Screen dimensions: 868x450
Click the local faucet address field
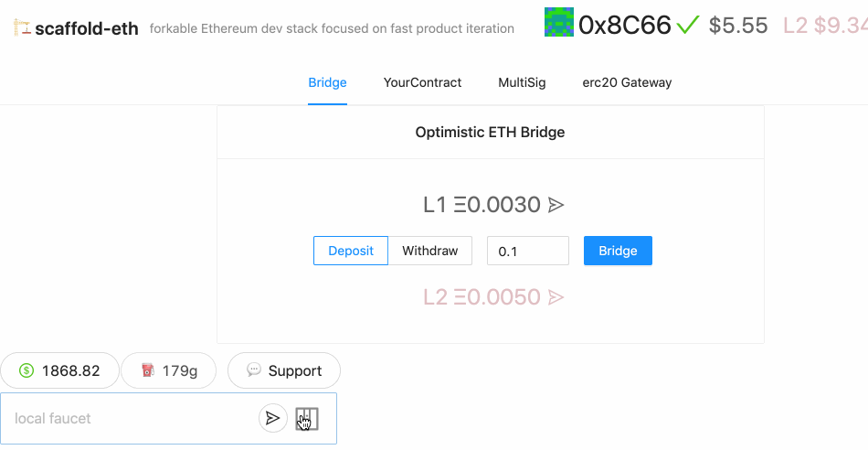point(128,418)
